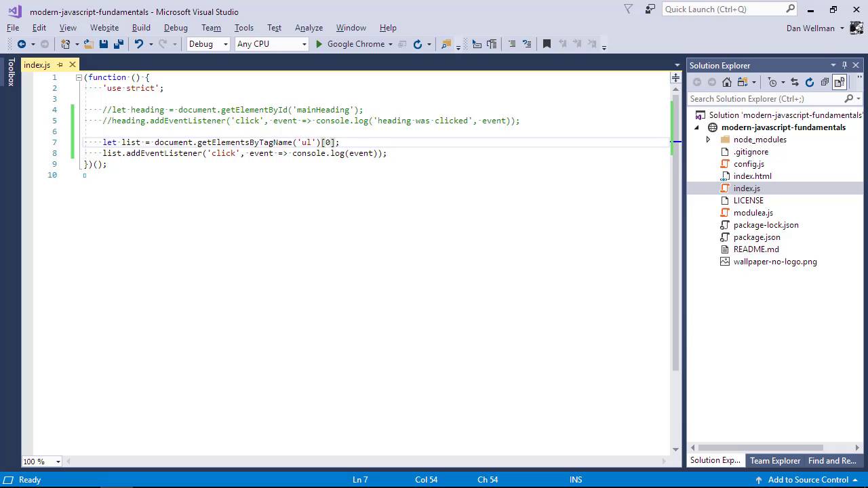
Task: Click the editor split-window handle above scrollbar
Action: (x=675, y=78)
